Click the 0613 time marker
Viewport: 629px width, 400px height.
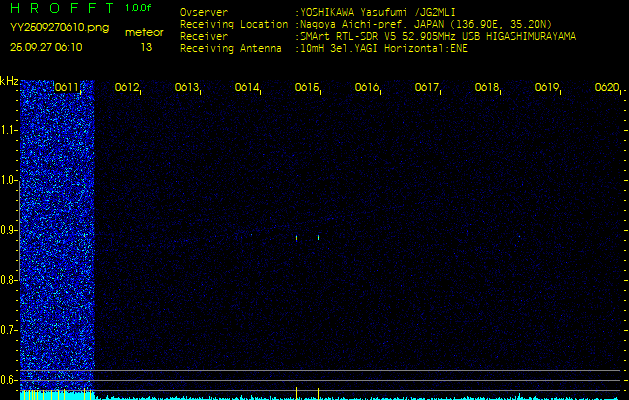pos(187,87)
